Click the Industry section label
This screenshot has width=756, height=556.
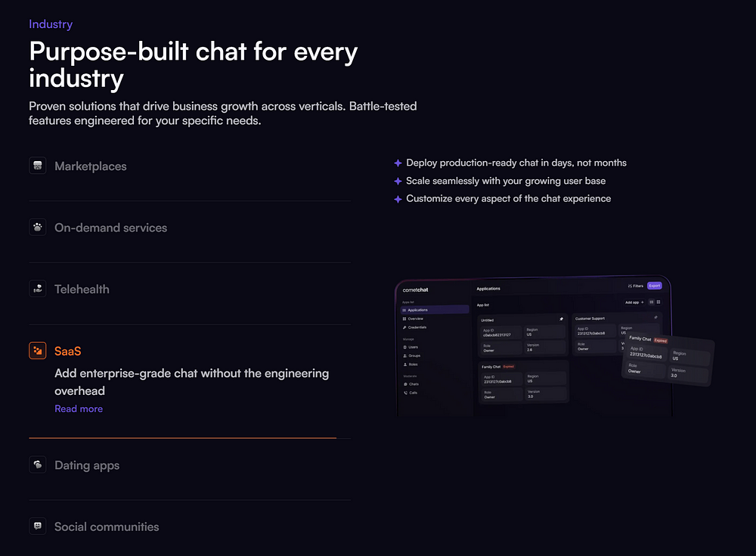51,24
